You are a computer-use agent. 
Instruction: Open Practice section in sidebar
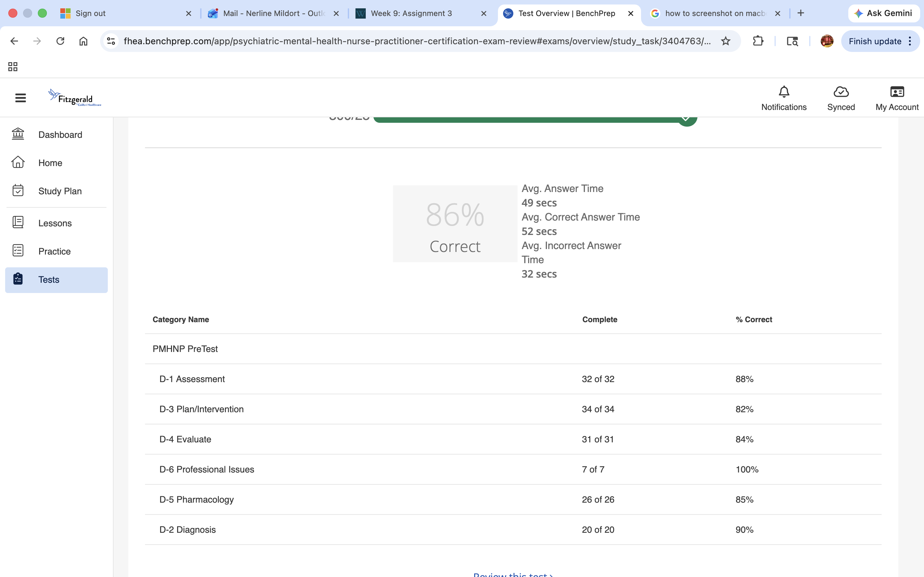coord(54,252)
